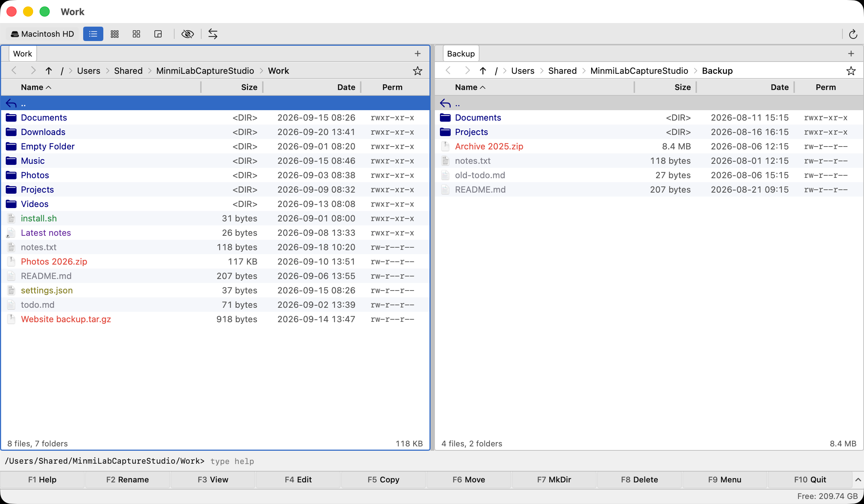Go up one level in Work panel
This screenshot has height=504, width=864.
(x=49, y=71)
